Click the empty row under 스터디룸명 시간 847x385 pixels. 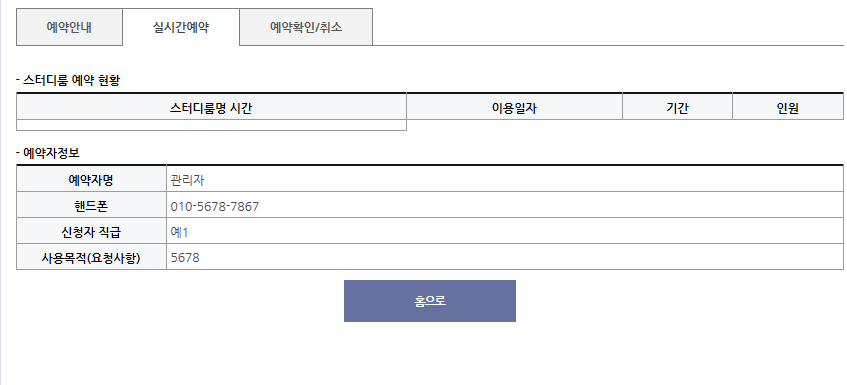(211, 125)
